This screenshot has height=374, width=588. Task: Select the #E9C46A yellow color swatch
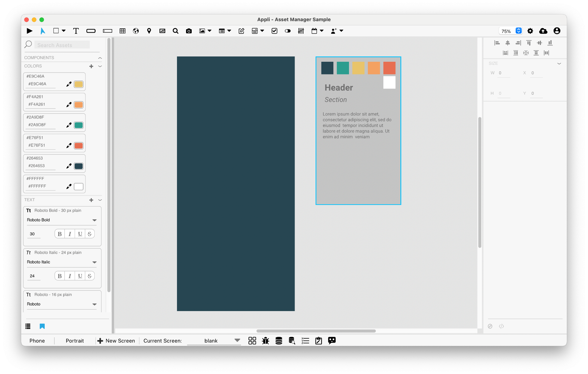[79, 84]
